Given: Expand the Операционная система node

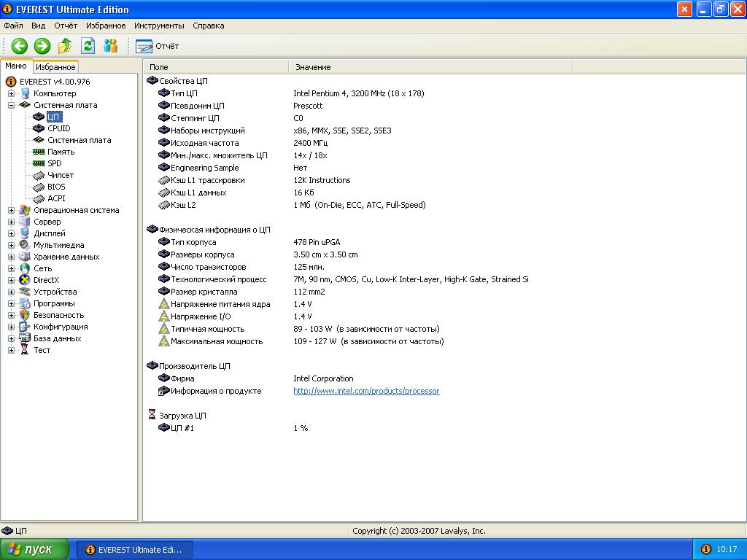Looking at the screenshot, I should tap(11, 210).
